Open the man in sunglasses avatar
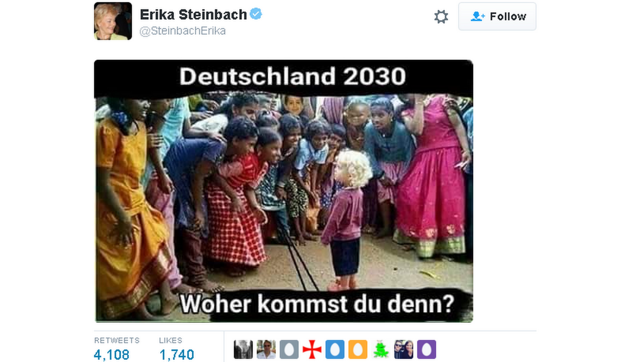The width and height of the screenshot is (644, 362). (266, 349)
